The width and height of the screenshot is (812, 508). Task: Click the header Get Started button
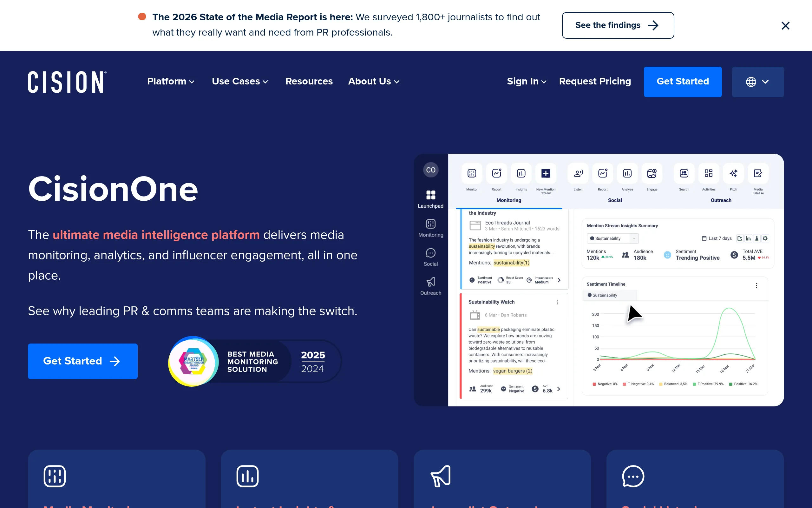(x=683, y=82)
